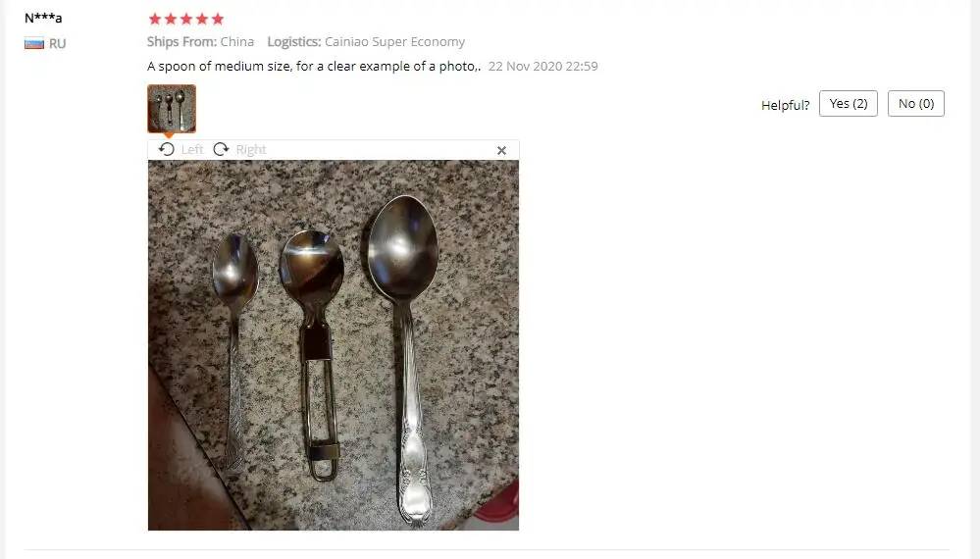This screenshot has height=559, width=980.
Task: Click the page vertical scrollbar
Action: [976, 279]
